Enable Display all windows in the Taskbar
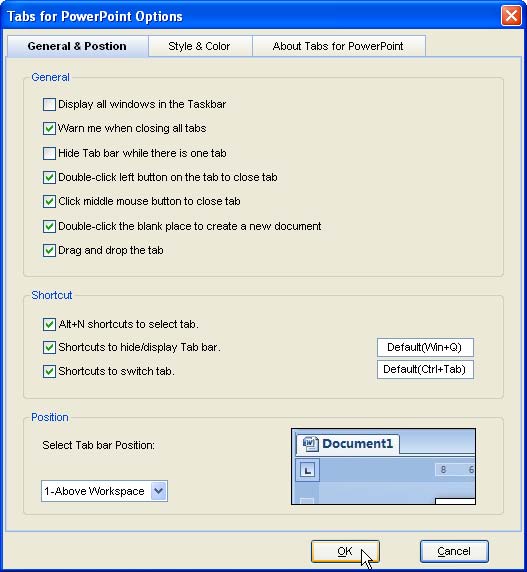 click(x=49, y=104)
